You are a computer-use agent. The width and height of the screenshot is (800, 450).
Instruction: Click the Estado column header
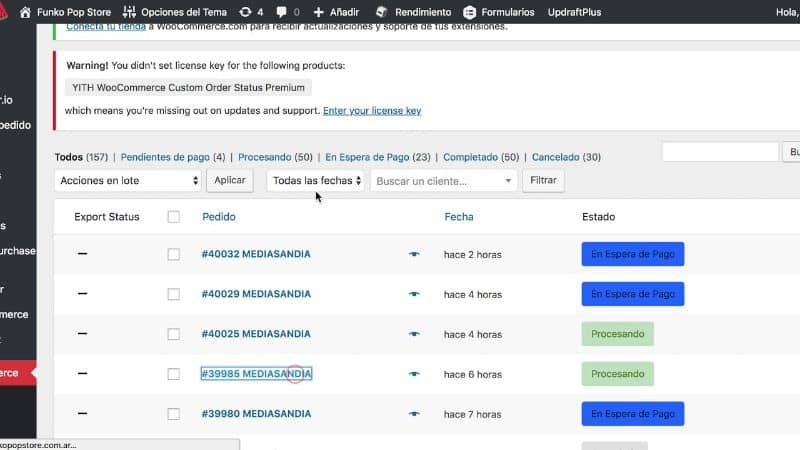click(x=598, y=217)
